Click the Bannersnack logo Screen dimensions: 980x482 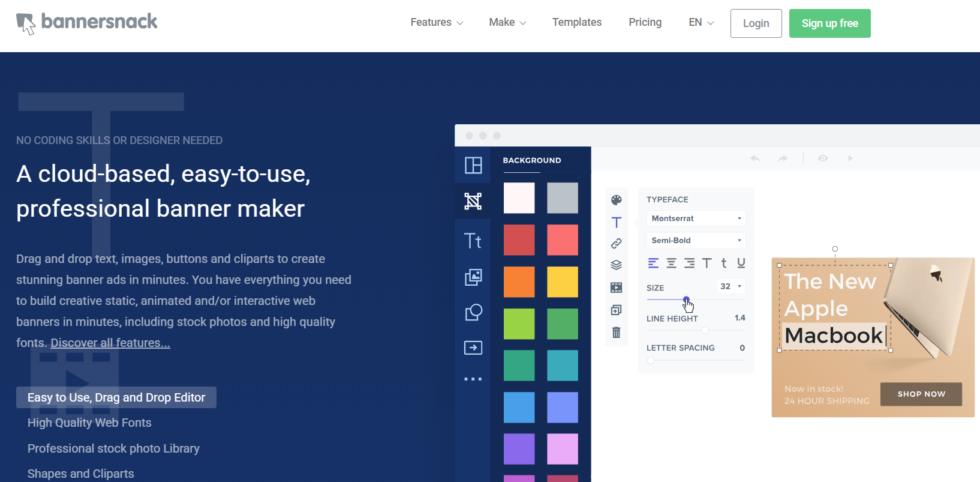pyautogui.click(x=86, y=23)
